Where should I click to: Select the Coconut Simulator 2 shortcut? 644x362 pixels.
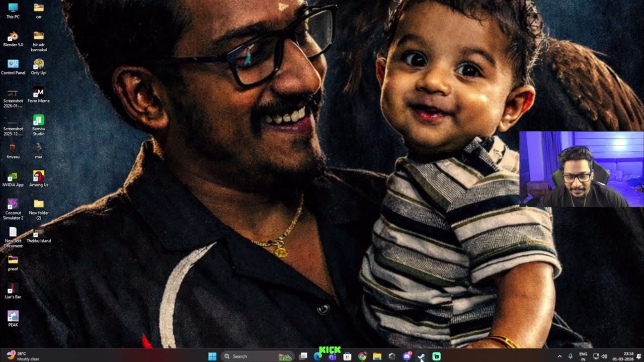click(x=13, y=210)
